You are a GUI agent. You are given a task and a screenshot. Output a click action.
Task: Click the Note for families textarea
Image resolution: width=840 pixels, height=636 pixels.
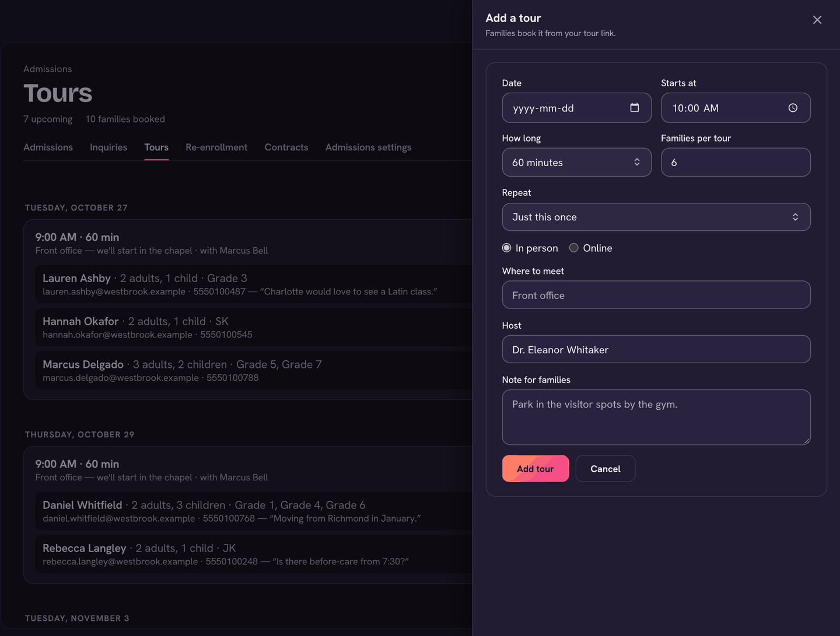[x=656, y=417]
